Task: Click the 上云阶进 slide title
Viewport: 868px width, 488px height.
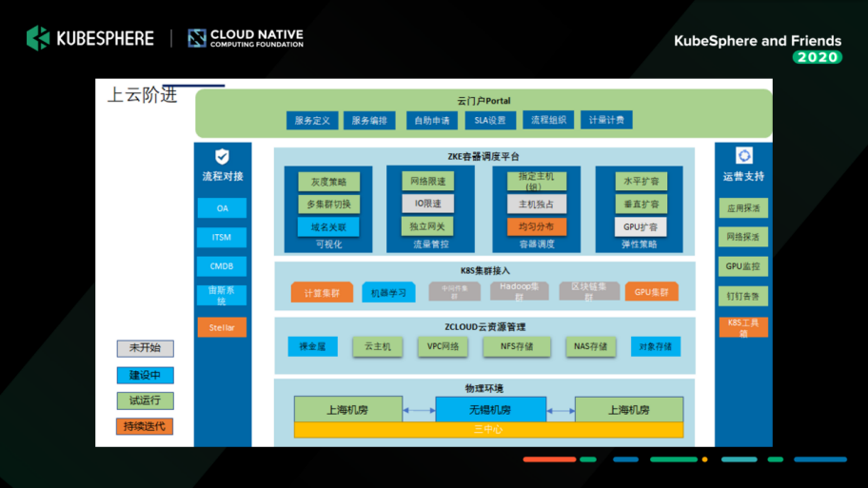Action: tap(142, 95)
